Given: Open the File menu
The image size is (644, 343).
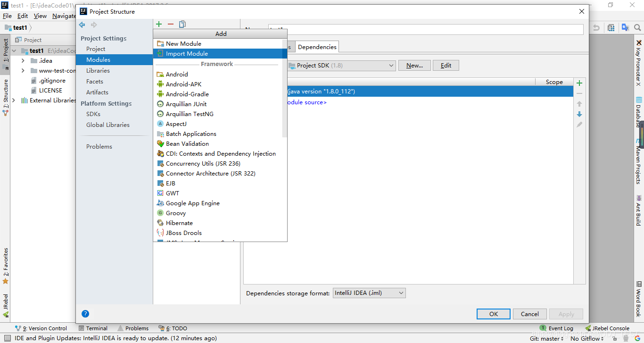Looking at the screenshot, I should [7, 16].
